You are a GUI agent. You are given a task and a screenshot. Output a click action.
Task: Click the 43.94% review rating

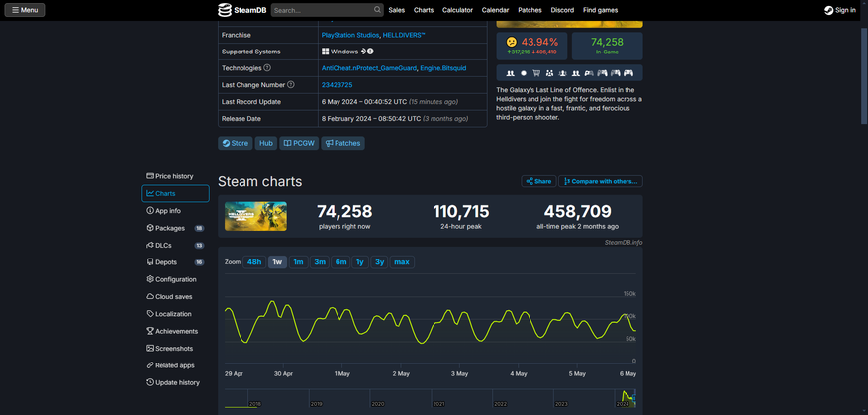pyautogui.click(x=539, y=42)
